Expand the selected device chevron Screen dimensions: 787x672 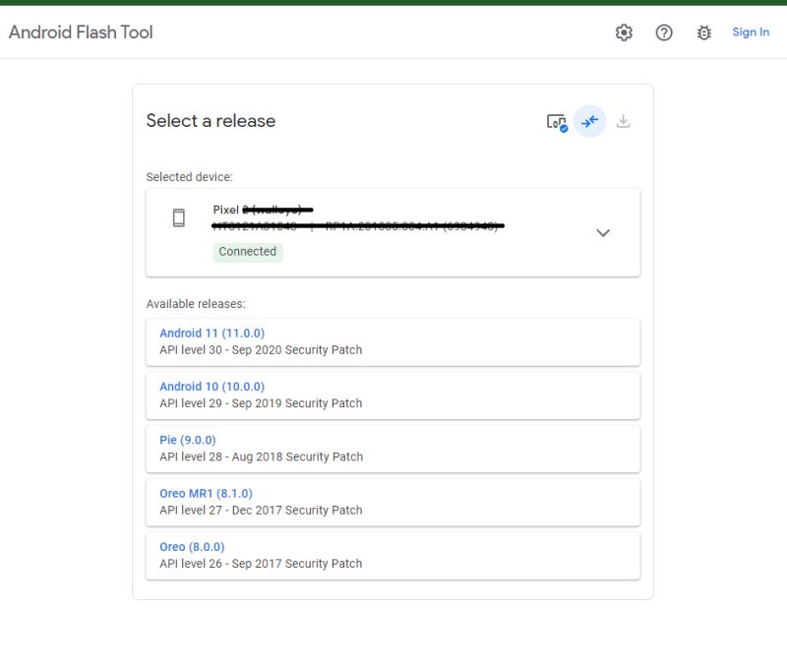tap(603, 232)
